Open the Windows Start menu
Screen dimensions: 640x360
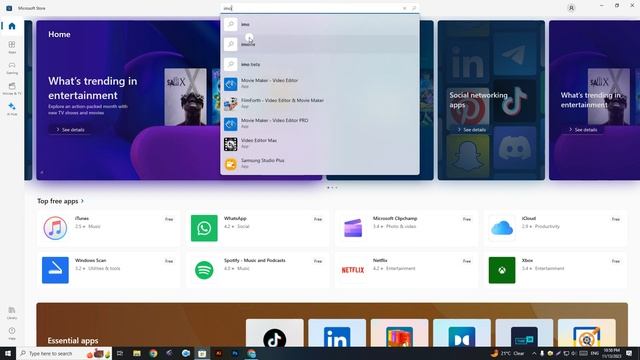click(x=8, y=353)
